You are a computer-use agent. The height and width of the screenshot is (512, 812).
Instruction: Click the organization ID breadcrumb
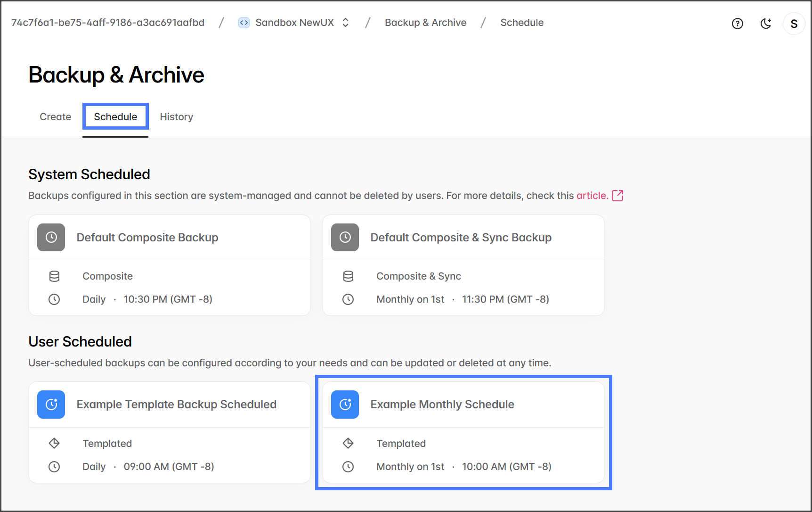click(x=108, y=23)
